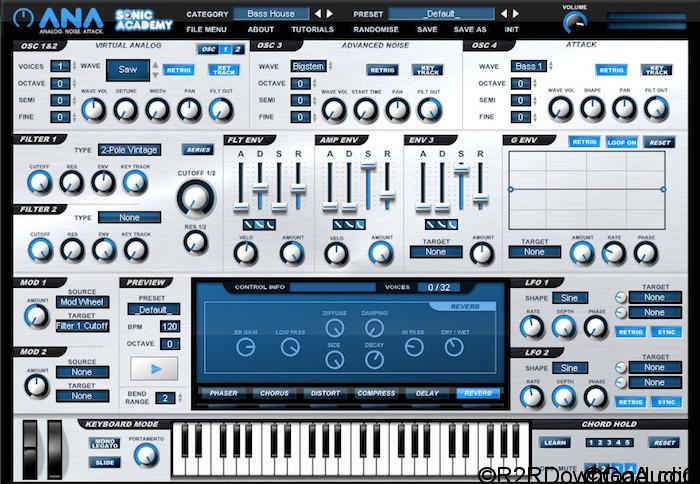The height and width of the screenshot is (484, 700).
Task: Click the Reverb Dry/Wet knob
Action: coord(454,347)
